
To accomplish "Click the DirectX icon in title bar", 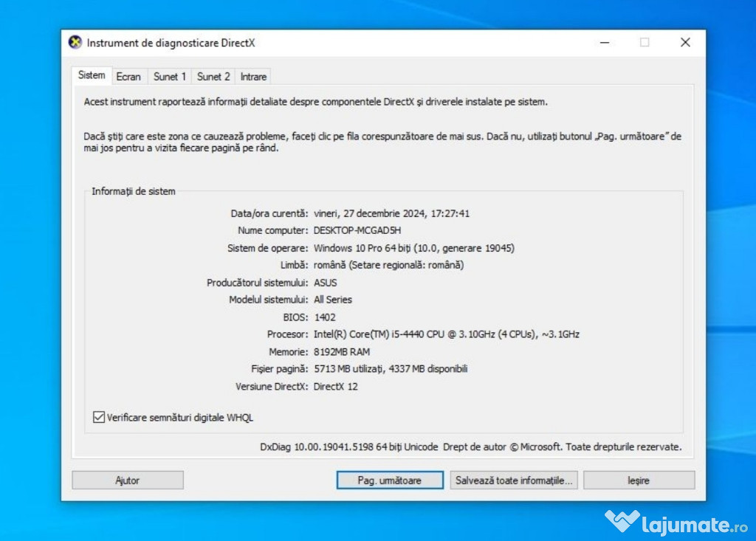I will (x=75, y=42).
